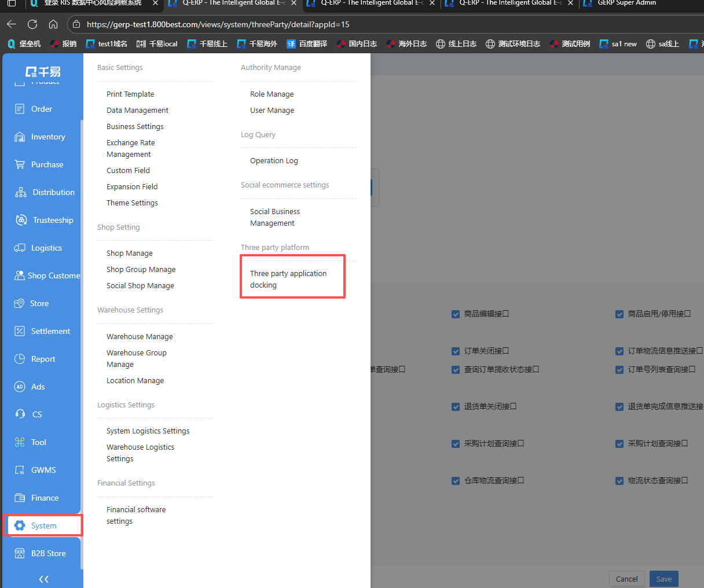The height and width of the screenshot is (588, 704).
Task: Click the Finance wallet icon
Action: coord(20,498)
